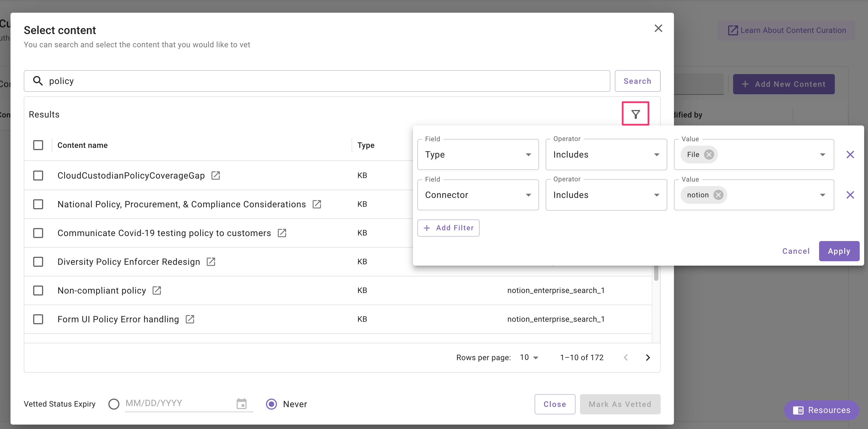This screenshot has width=868, height=429.
Task: Go to next results page
Action: 648,358
